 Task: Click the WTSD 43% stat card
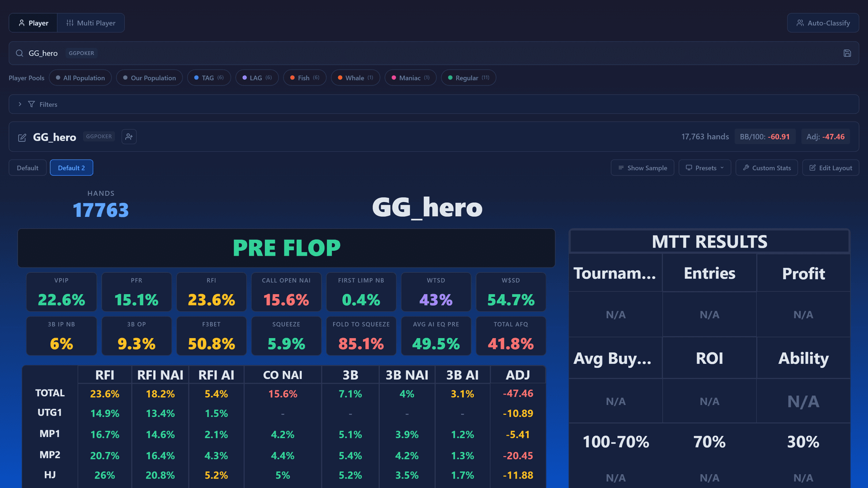point(436,292)
